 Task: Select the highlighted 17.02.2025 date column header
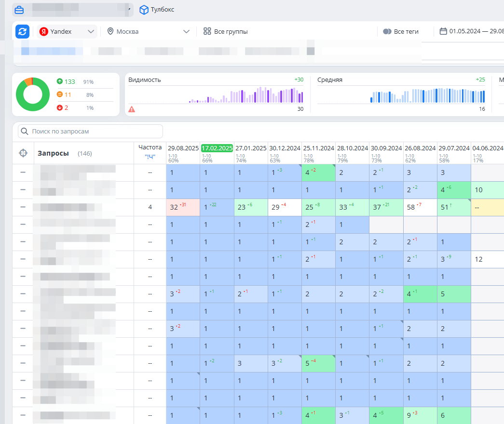click(217, 148)
